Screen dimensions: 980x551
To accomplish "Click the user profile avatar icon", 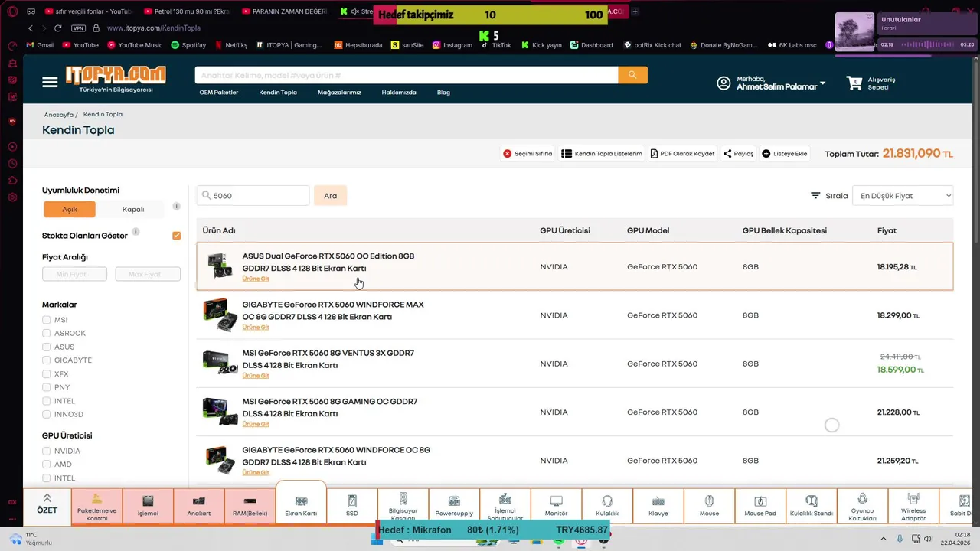I will point(724,83).
